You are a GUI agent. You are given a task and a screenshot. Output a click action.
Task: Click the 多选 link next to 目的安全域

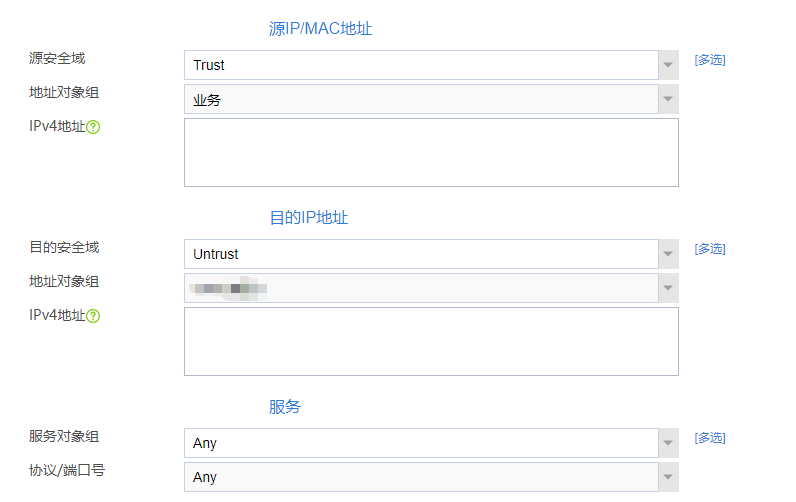[x=710, y=249]
